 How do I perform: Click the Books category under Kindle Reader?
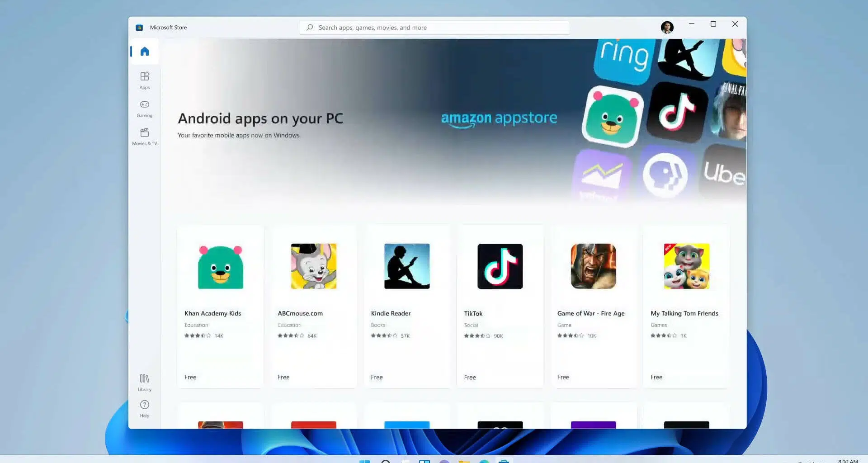378,325
